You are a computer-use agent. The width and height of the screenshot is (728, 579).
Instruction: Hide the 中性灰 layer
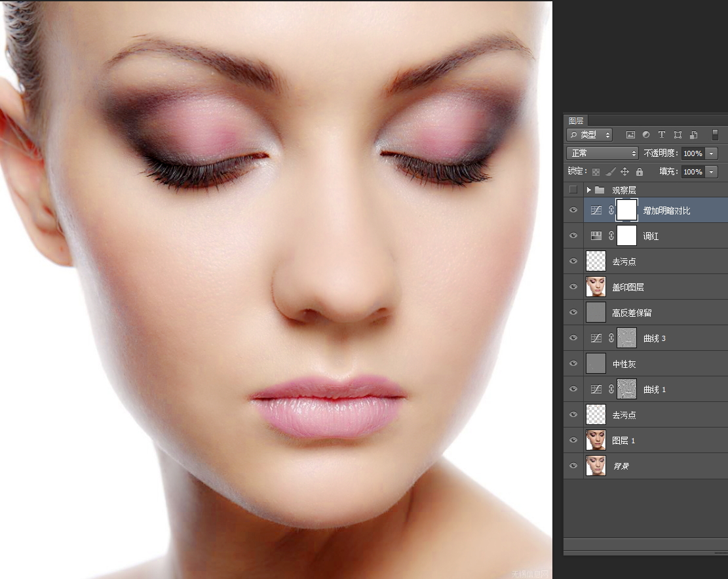coord(573,363)
